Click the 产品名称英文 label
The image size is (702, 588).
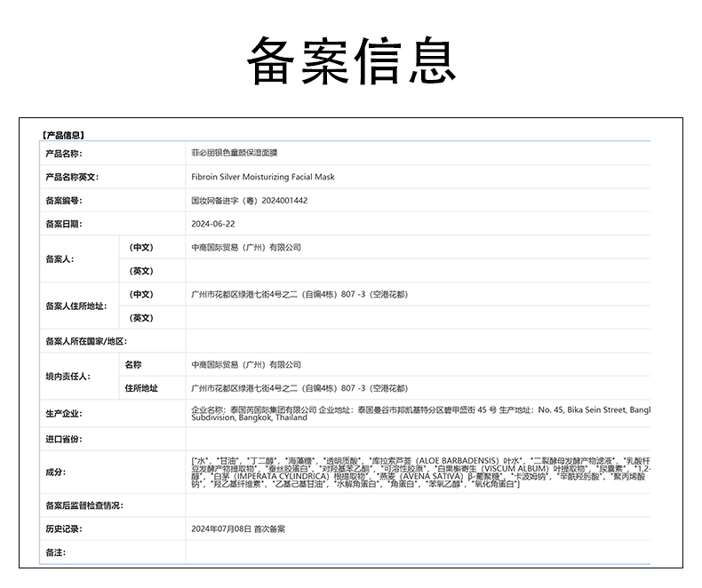pyautogui.click(x=72, y=178)
